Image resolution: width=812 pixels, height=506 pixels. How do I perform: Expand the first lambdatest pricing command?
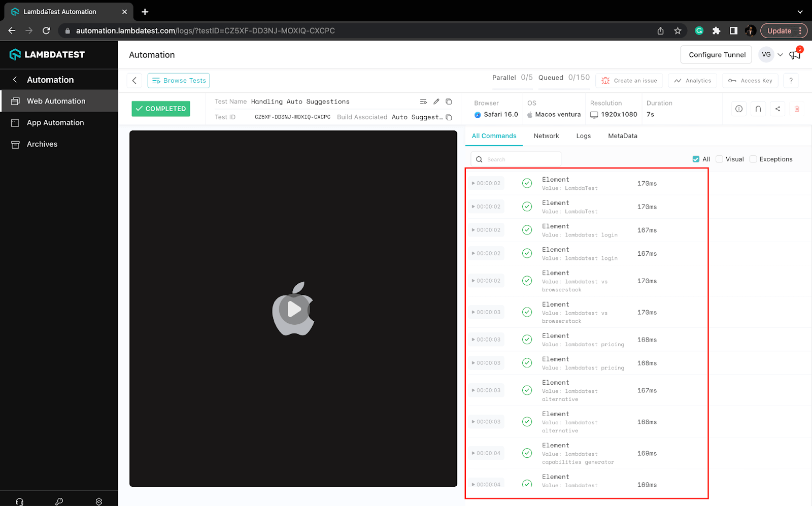coord(486,340)
